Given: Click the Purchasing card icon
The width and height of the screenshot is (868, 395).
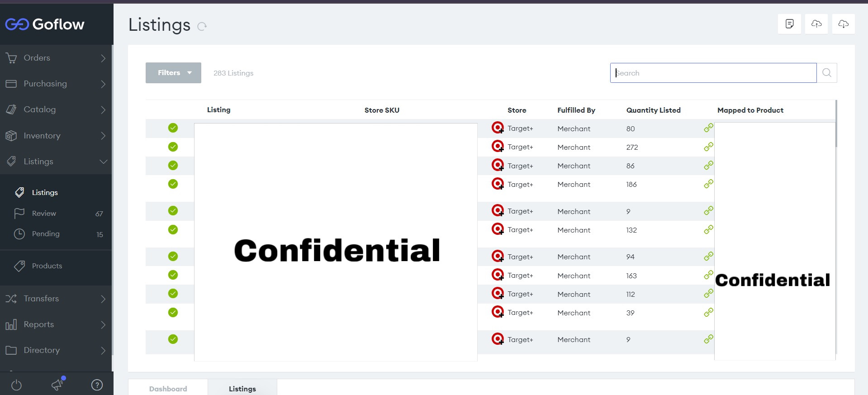Looking at the screenshot, I should (x=11, y=84).
